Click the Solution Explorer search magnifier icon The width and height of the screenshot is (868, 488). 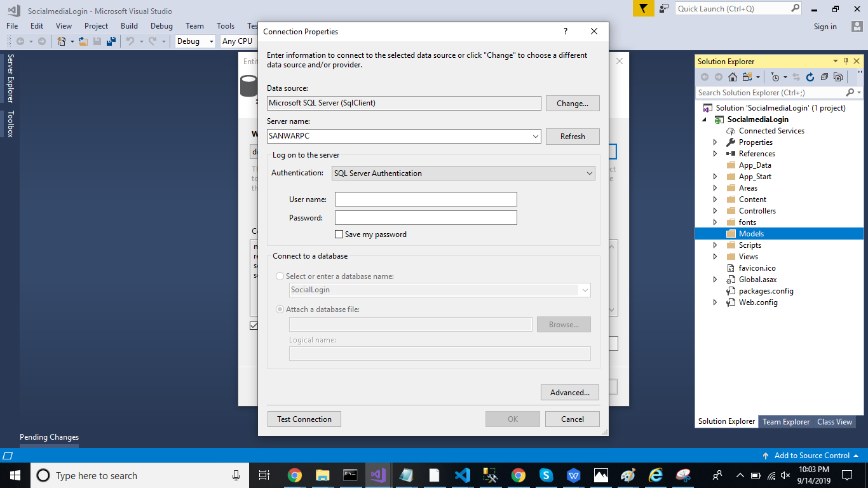(x=850, y=93)
